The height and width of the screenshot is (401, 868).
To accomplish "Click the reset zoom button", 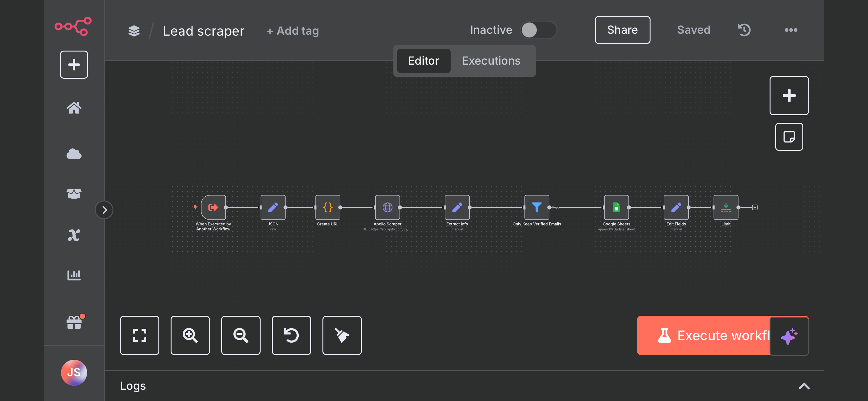I will [292, 335].
